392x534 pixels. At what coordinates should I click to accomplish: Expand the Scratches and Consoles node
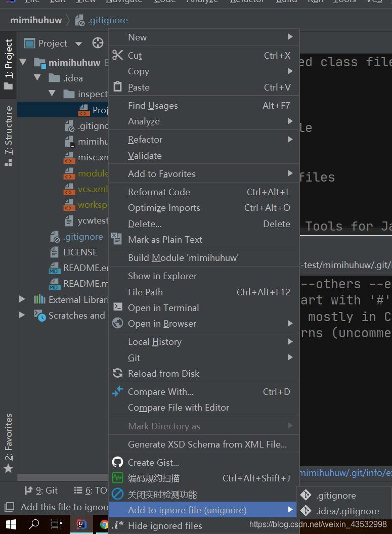coord(22,315)
